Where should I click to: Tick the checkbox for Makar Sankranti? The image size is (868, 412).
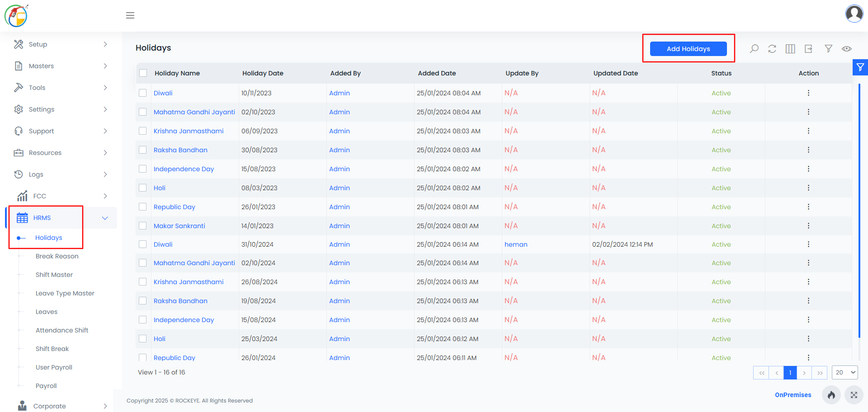(x=143, y=226)
